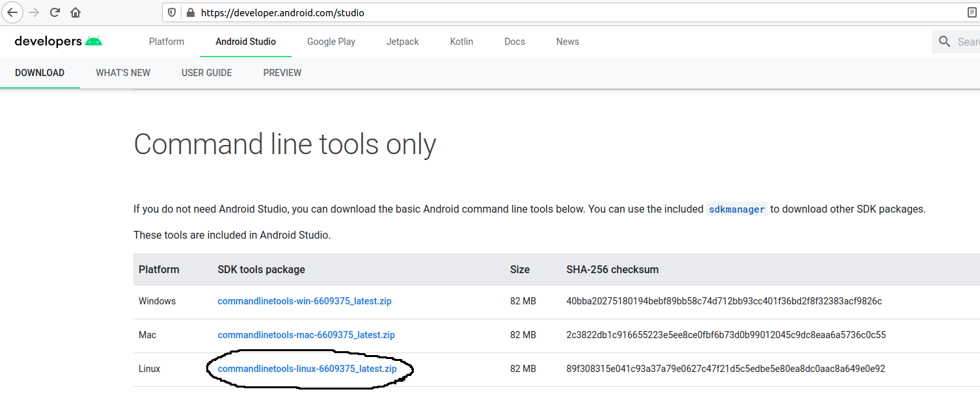980x398 pixels.
Task: Select the Android Studio nav item
Action: [245, 42]
